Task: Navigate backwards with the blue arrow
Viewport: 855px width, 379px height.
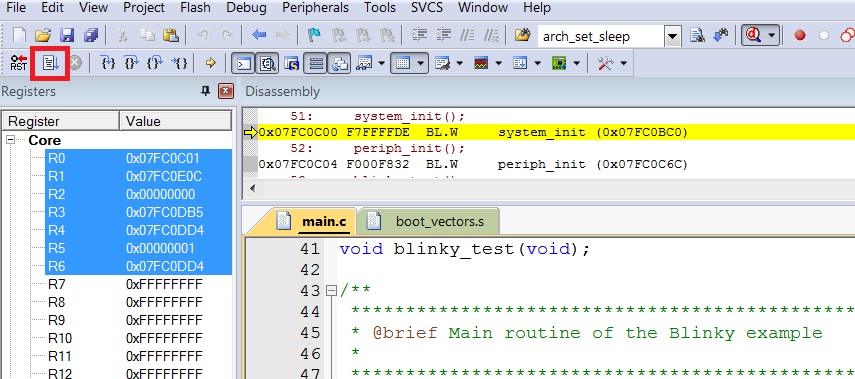Action: coord(258,36)
